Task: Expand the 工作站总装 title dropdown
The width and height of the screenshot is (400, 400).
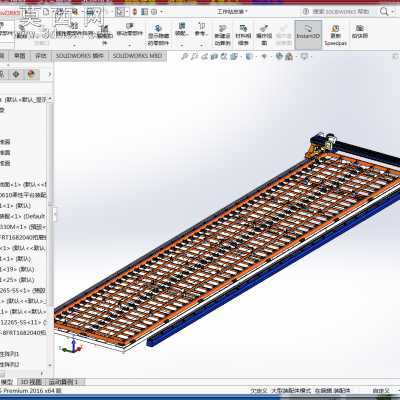Action: 247,12
